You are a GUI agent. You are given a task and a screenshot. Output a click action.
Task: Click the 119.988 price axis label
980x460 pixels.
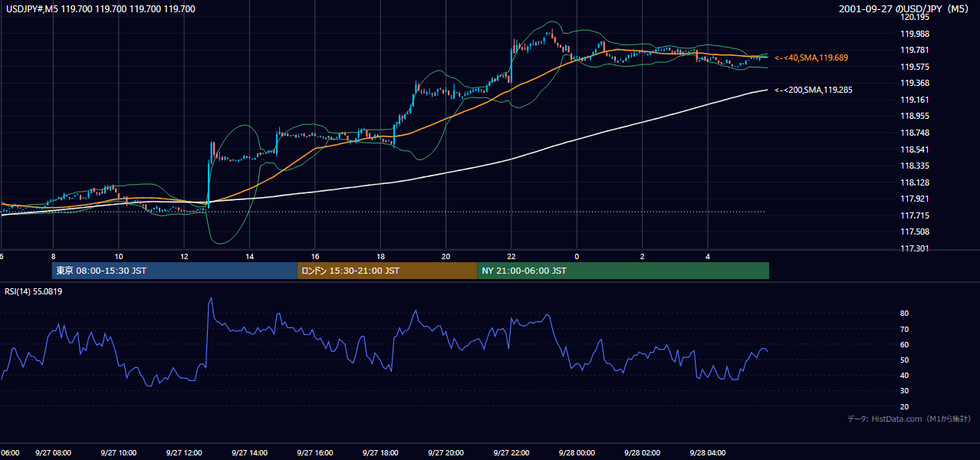pyautogui.click(x=915, y=34)
